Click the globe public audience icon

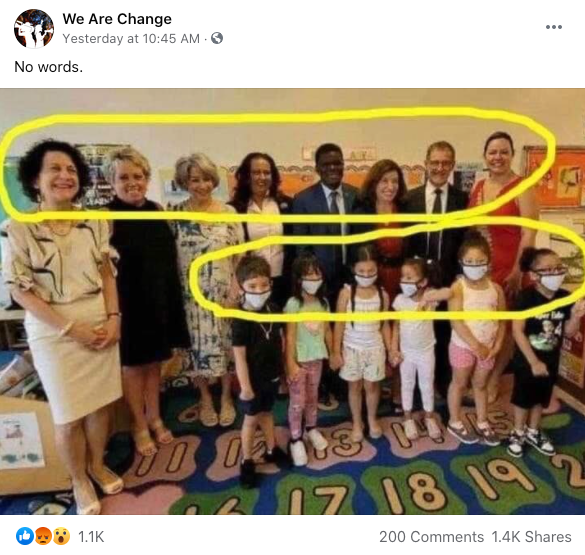(x=217, y=38)
